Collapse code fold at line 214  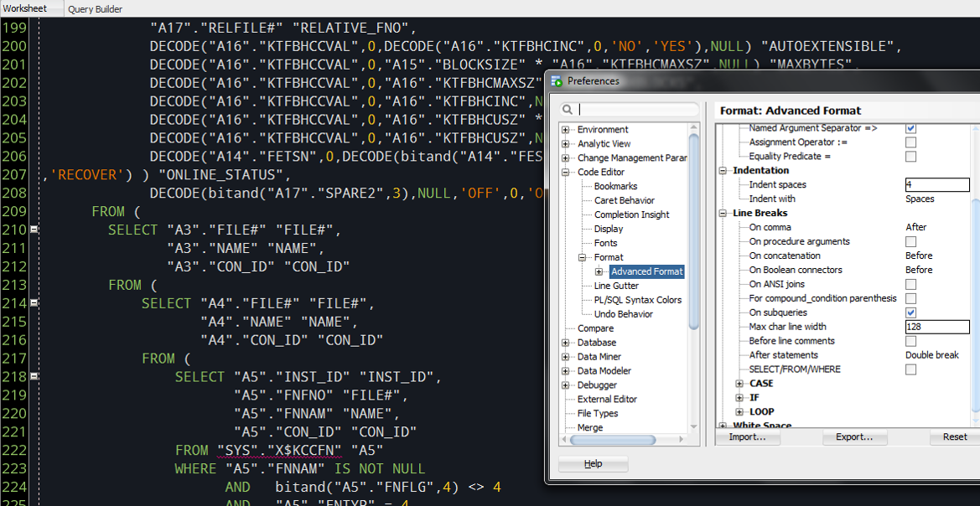tap(34, 303)
